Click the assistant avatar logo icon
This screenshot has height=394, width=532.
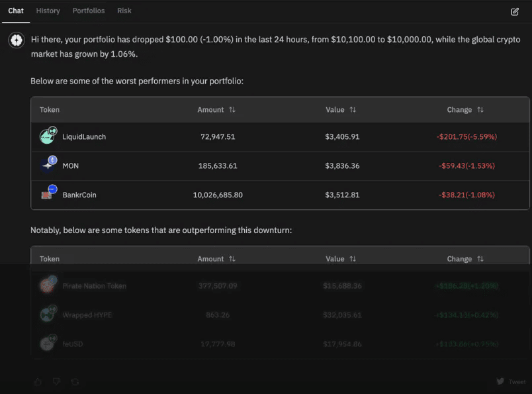pyautogui.click(x=17, y=40)
